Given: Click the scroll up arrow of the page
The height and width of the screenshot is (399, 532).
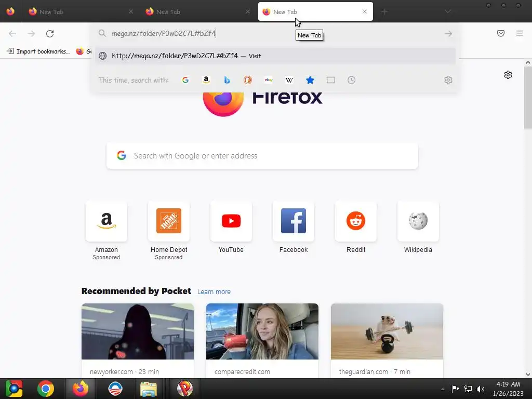Looking at the screenshot, I should [528, 62].
